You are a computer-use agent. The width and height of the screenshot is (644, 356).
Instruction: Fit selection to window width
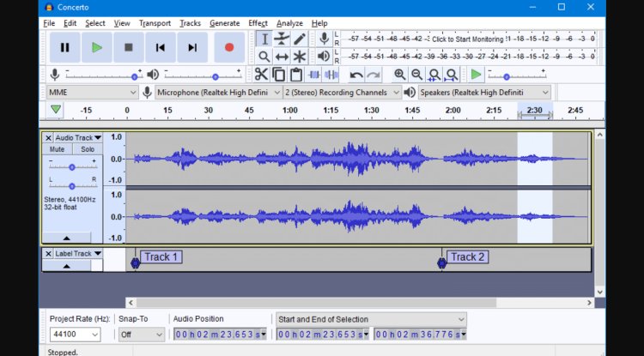pos(434,75)
